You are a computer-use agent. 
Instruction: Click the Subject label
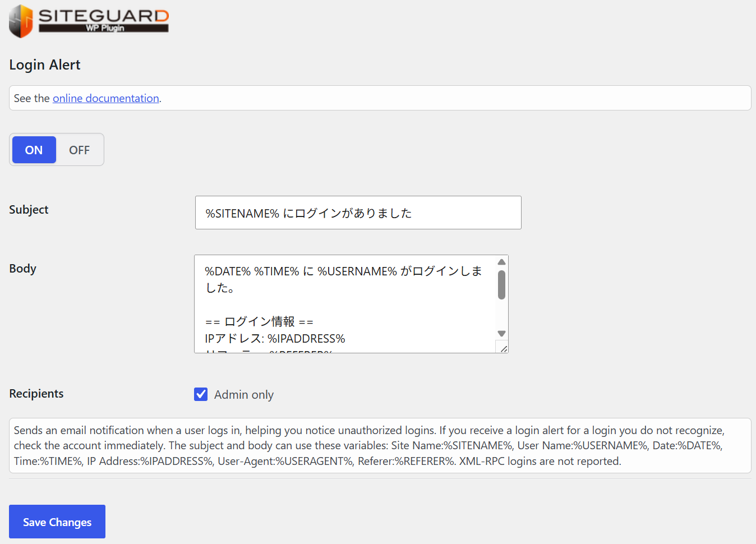(x=29, y=210)
